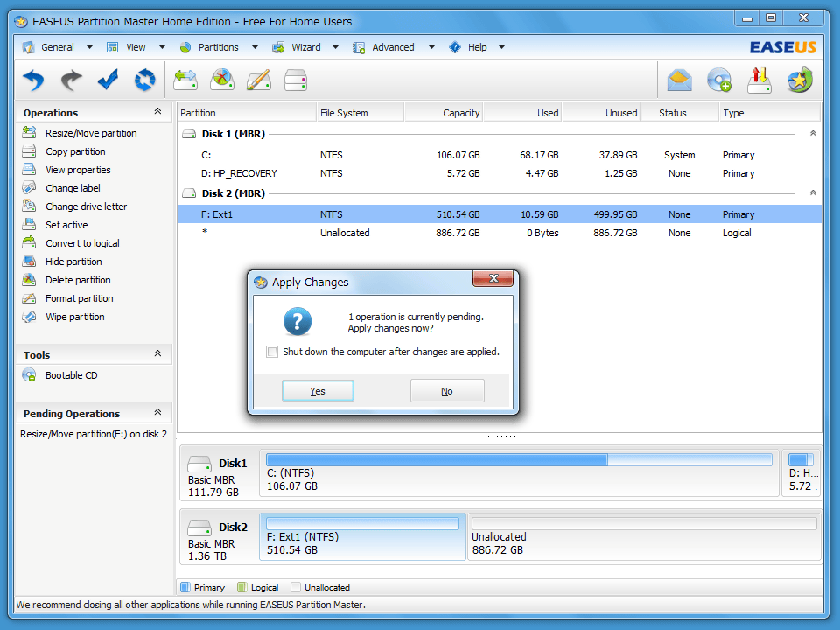Collapse Disk 2 (MBR) group
The width and height of the screenshot is (840, 630).
(813, 192)
